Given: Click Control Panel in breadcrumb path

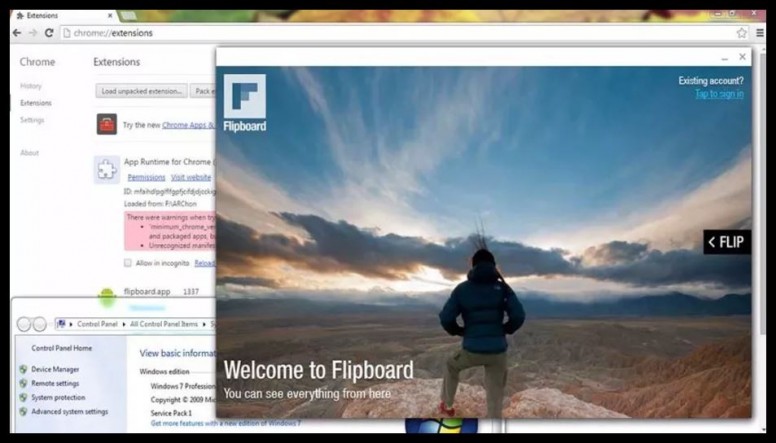Looking at the screenshot, I should click(97, 324).
